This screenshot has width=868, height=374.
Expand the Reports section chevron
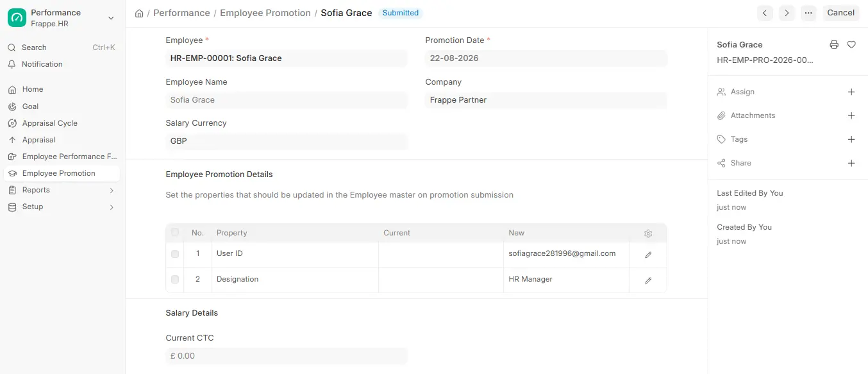click(x=112, y=191)
